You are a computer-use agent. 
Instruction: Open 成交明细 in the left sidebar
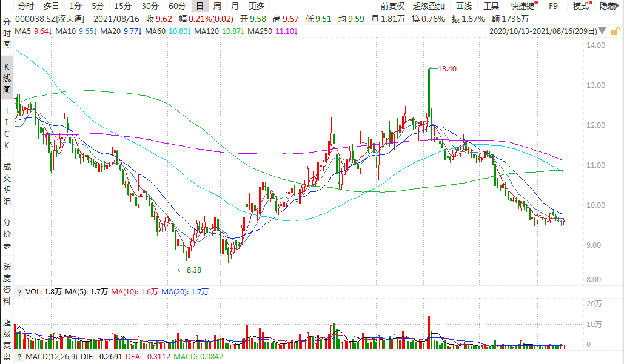[x=7, y=184]
